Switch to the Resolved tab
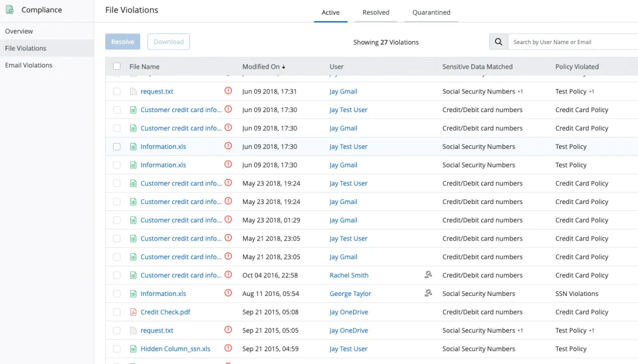The height and width of the screenshot is (364, 638). click(376, 13)
